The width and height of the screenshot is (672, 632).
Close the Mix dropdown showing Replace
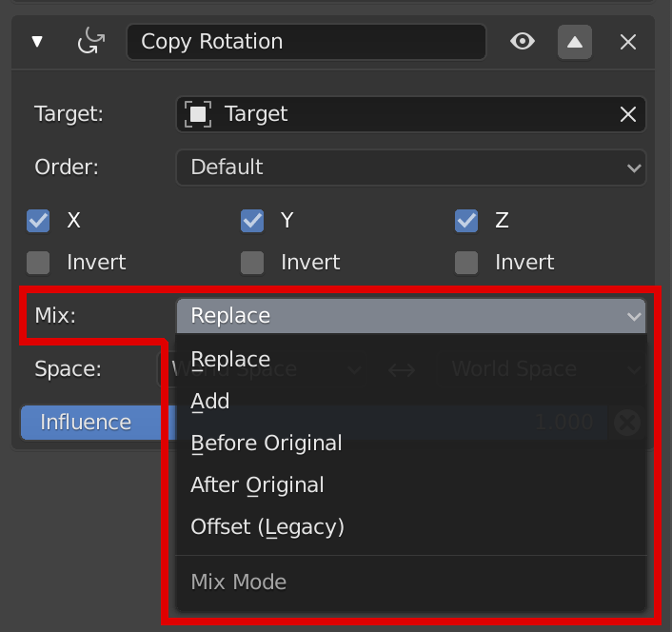411,316
